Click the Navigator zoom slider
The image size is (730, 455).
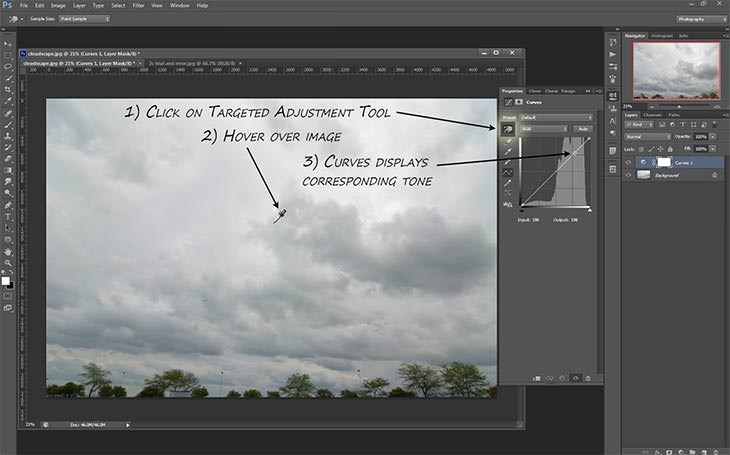pos(679,107)
